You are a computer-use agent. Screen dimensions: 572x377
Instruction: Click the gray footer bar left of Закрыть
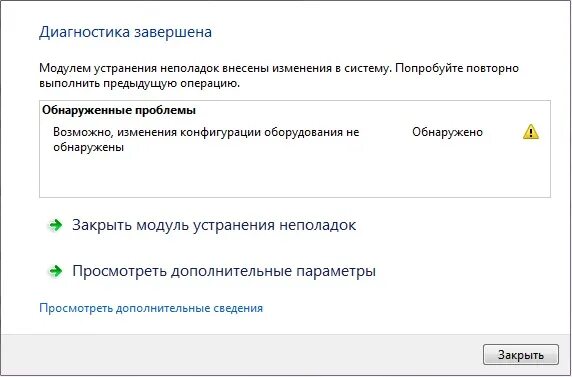241,354
